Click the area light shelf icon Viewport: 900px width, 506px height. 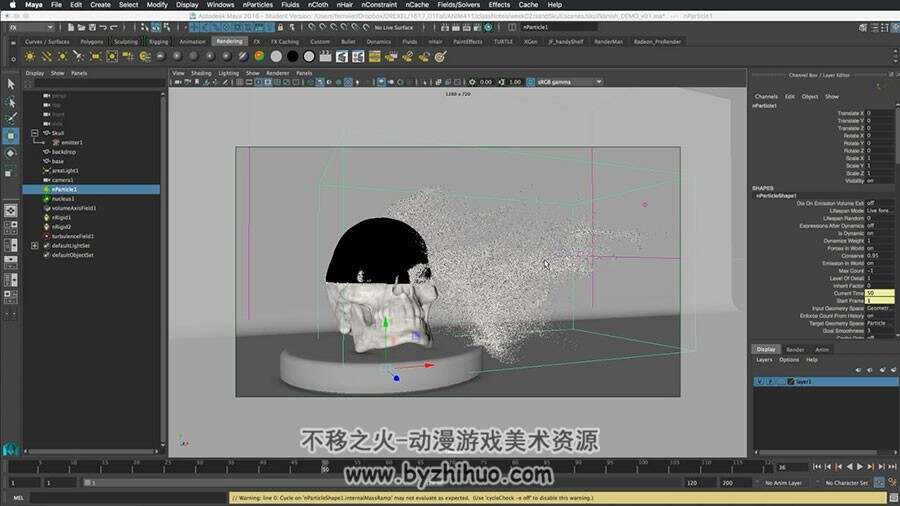click(x=95, y=56)
